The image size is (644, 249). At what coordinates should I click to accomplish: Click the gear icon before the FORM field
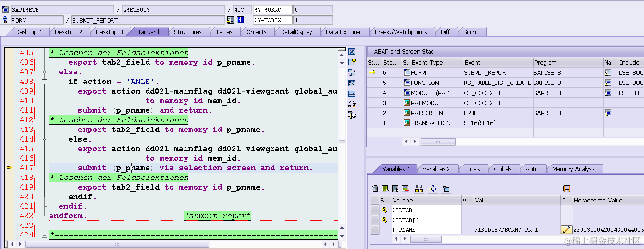click(6, 20)
